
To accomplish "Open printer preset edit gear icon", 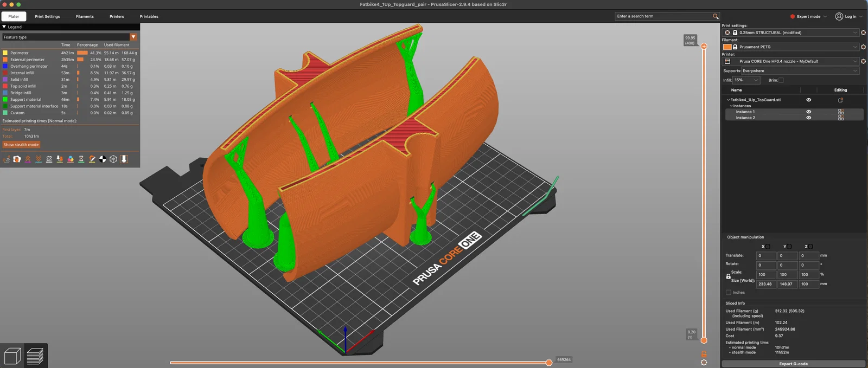I will [x=863, y=61].
